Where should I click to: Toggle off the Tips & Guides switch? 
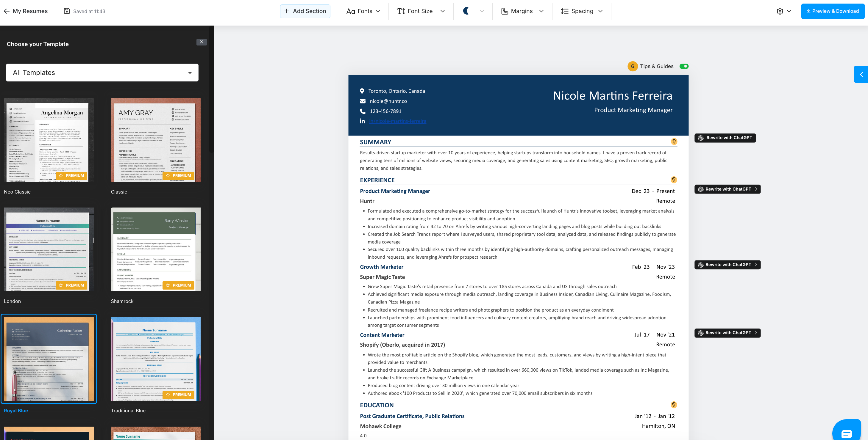[684, 66]
